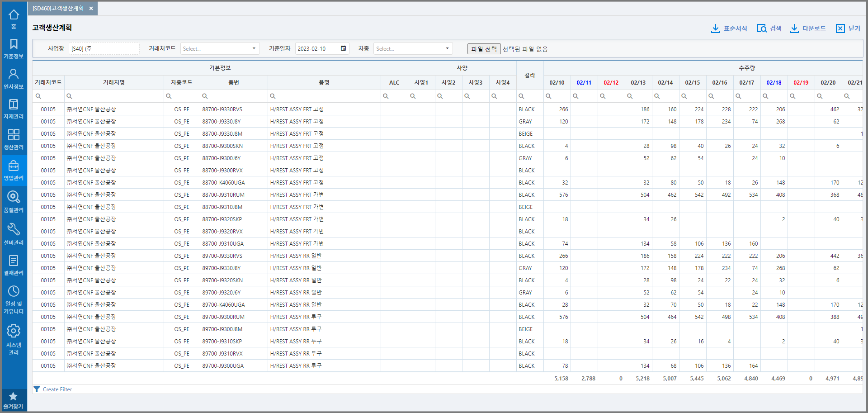Click the 파일 선택 button

484,49
